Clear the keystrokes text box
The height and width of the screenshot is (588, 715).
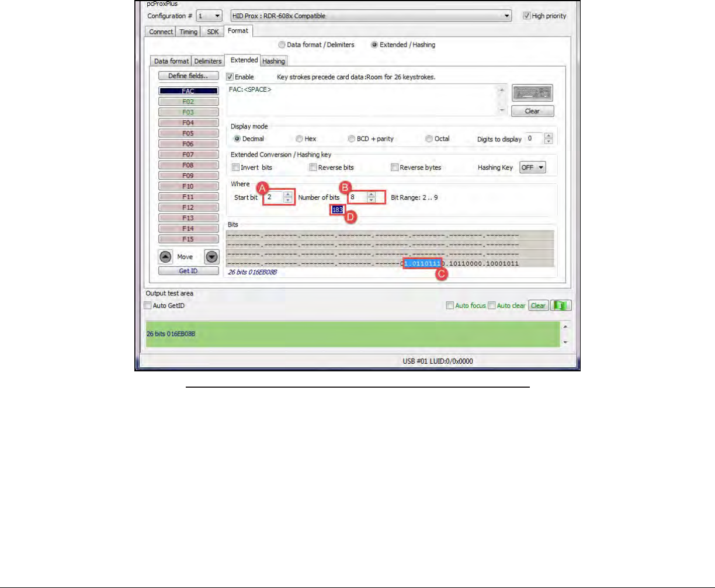point(532,111)
